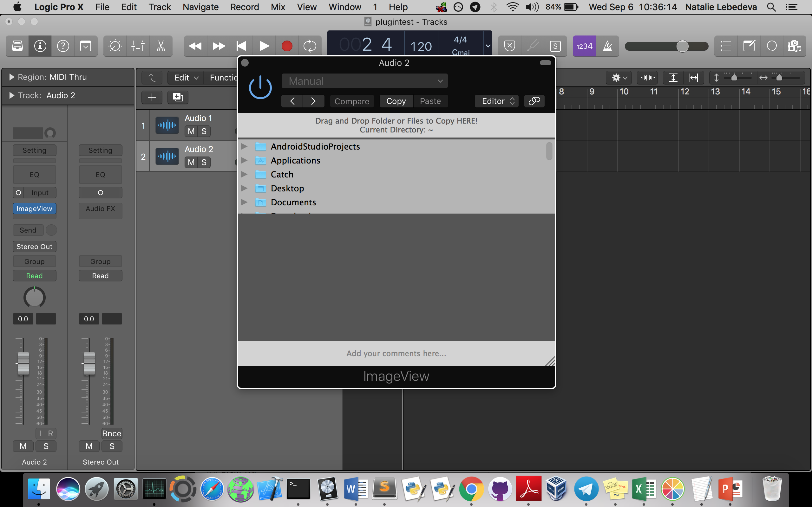This screenshot has width=812, height=507.
Task: Open the Navigate menu
Action: (x=200, y=7)
